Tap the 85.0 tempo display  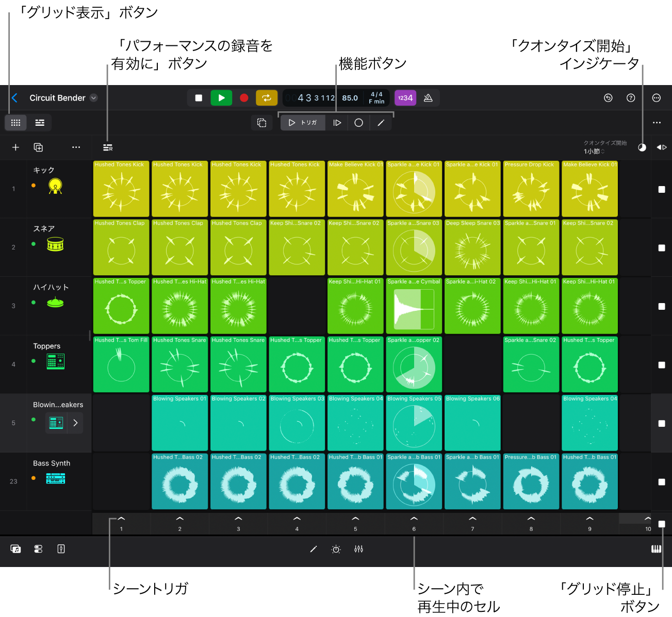point(350,97)
